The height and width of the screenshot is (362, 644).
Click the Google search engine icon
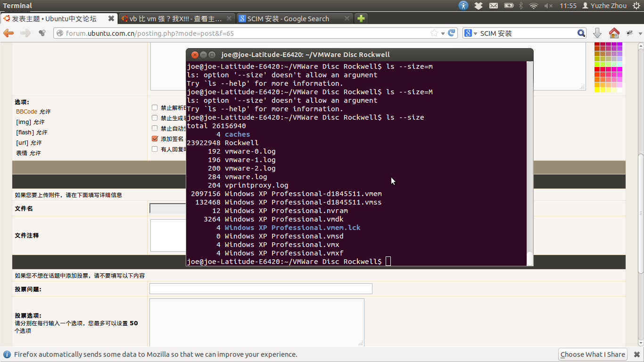point(468,33)
